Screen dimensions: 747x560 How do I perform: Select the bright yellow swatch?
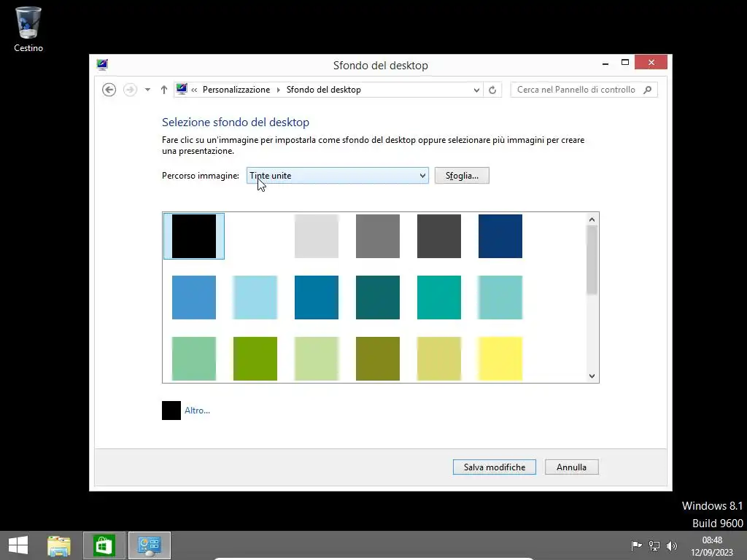pyautogui.click(x=500, y=359)
